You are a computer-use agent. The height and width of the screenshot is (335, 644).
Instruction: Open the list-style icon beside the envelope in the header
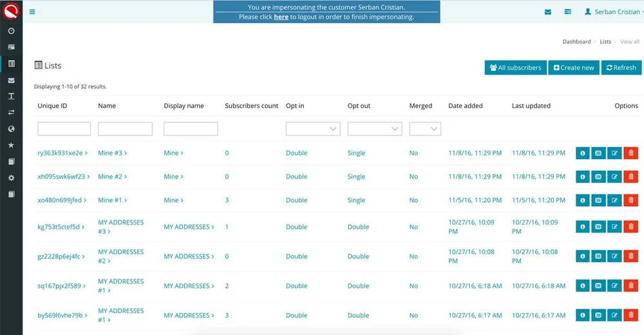click(x=567, y=12)
